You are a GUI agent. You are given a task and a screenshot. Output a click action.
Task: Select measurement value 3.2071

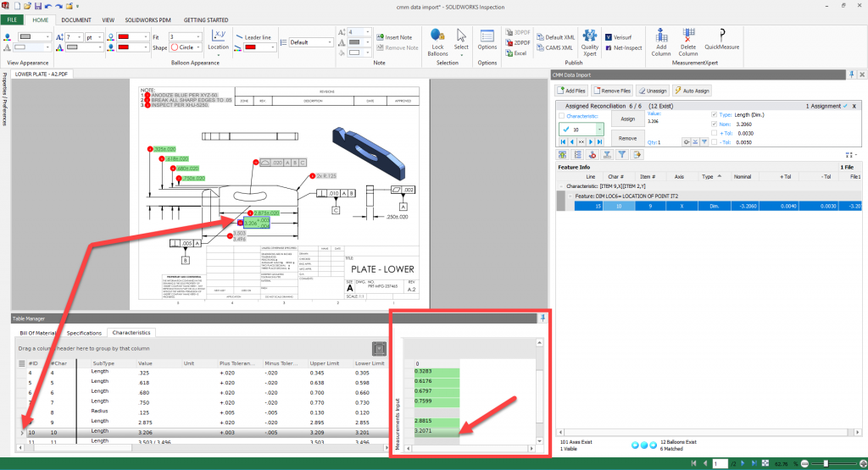(x=437, y=431)
